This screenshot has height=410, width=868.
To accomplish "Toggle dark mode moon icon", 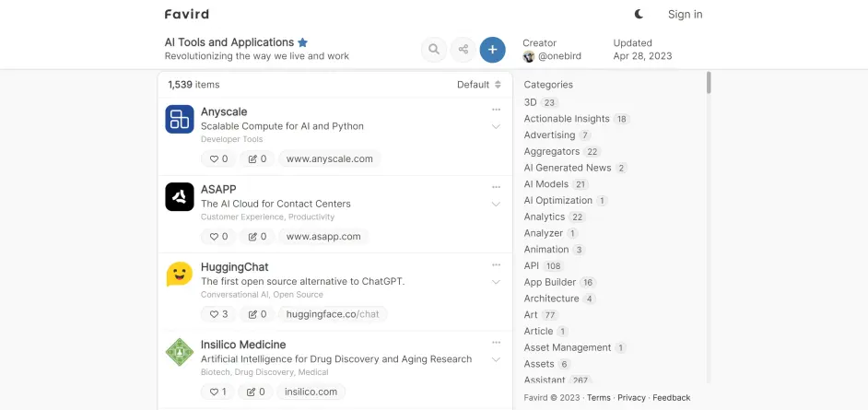I will click(639, 14).
